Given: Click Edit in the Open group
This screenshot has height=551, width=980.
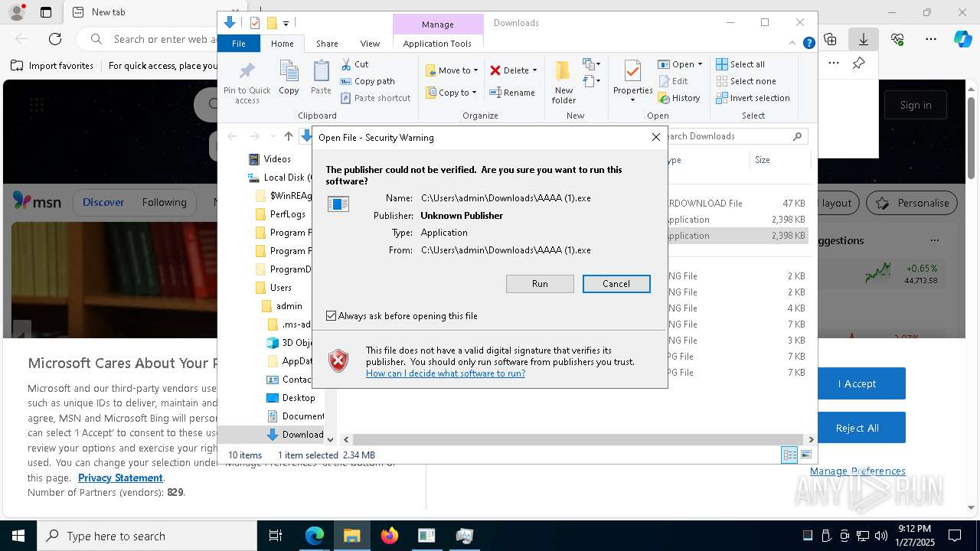Looking at the screenshot, I should [673, 81].
